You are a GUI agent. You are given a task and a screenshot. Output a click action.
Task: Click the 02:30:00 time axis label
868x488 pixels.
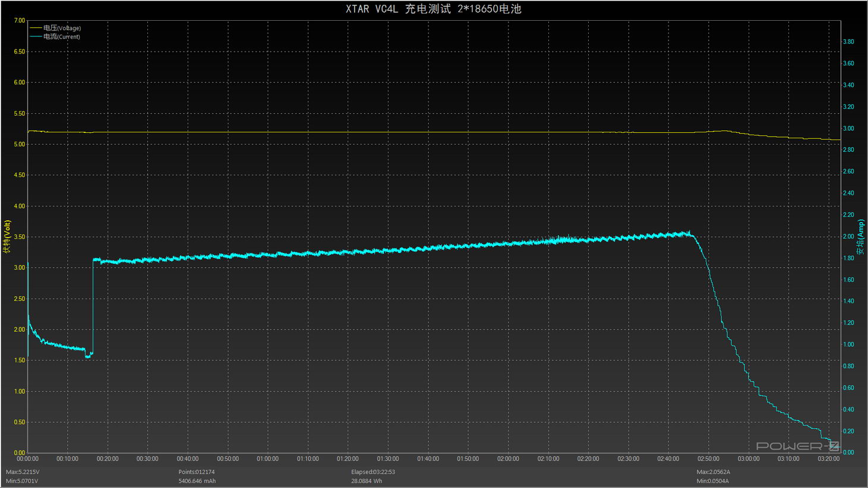point(628,459)
